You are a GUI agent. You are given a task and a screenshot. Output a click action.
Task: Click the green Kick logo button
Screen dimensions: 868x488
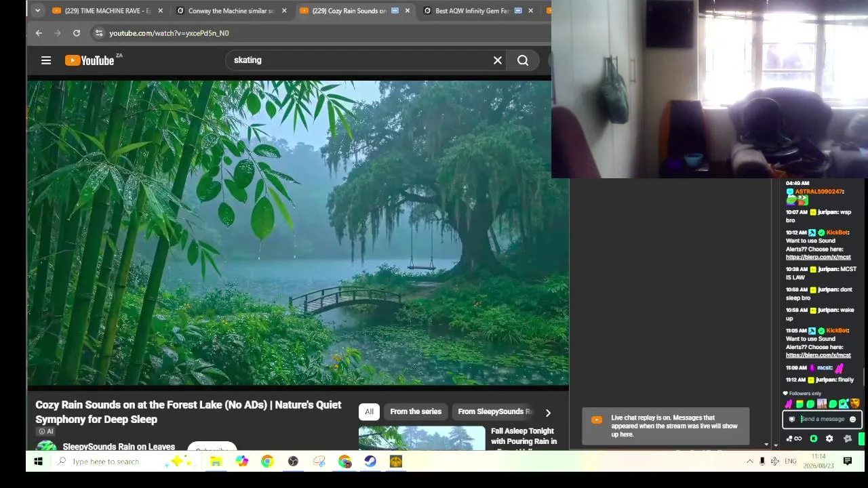[814, 439]
